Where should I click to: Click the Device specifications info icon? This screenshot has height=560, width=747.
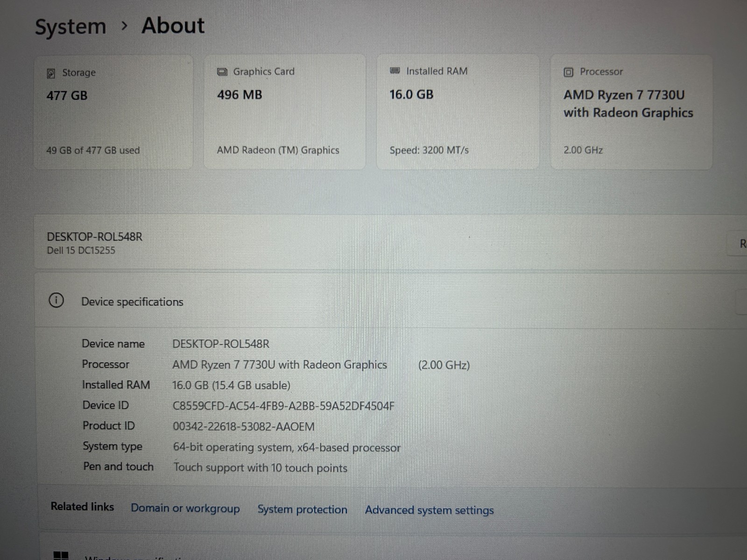[x=56, y=300]
